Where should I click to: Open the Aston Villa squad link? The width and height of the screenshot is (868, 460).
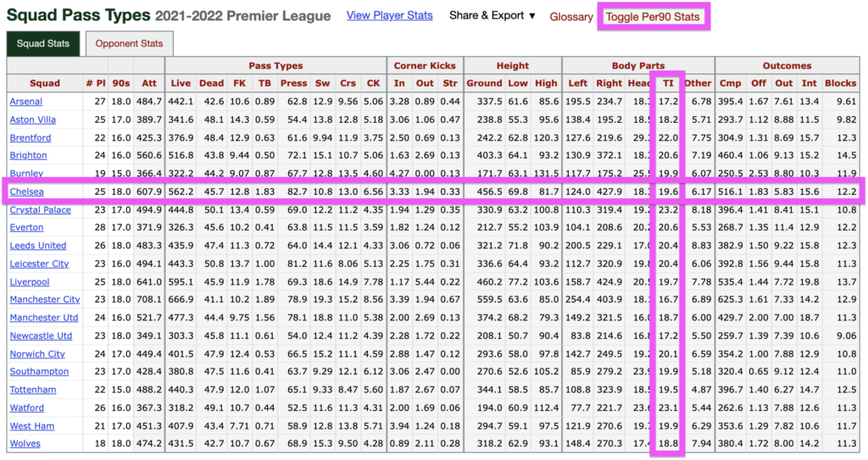(33, 119)
